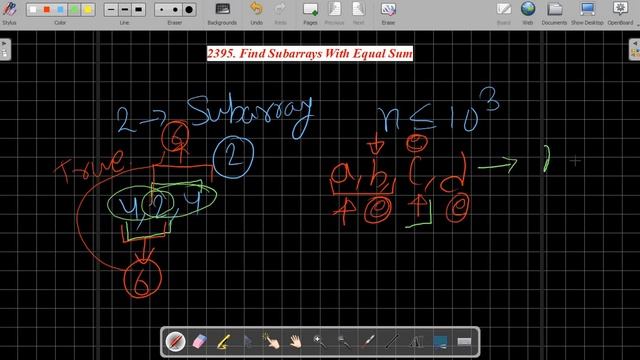Select the yellow Highlighter tool

[224, 342]
